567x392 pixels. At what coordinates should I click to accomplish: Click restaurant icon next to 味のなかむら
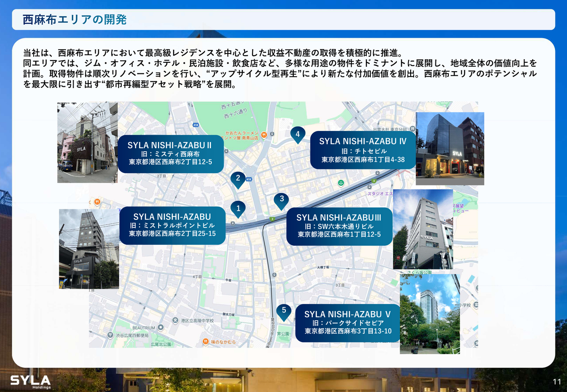tap(206, 342)
